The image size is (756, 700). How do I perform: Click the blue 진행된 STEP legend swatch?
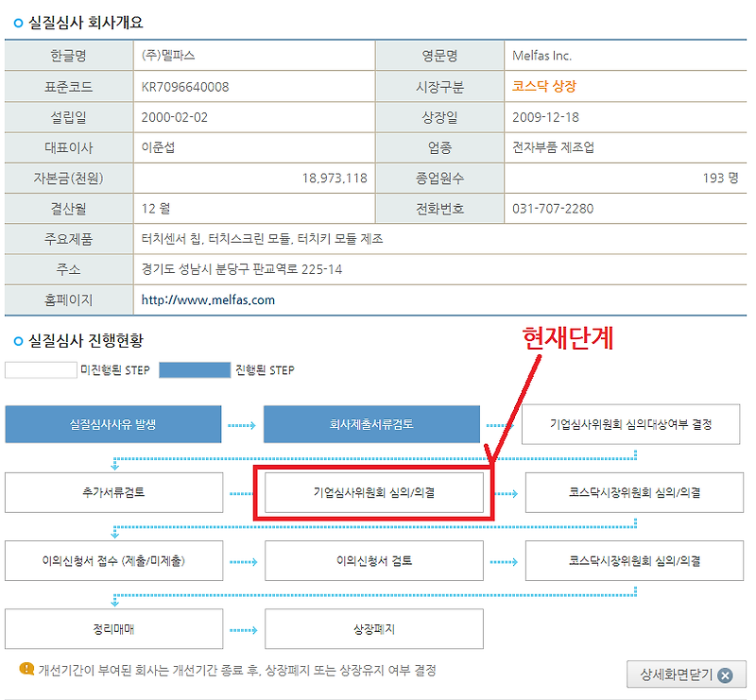pos(195,370)
